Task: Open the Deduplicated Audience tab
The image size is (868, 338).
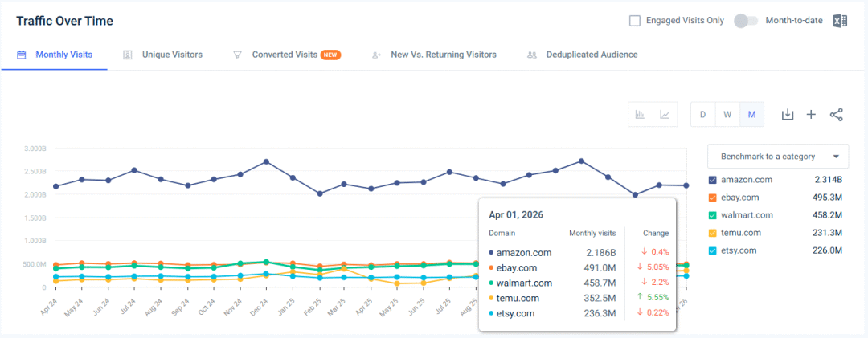Action: point(583,55)
